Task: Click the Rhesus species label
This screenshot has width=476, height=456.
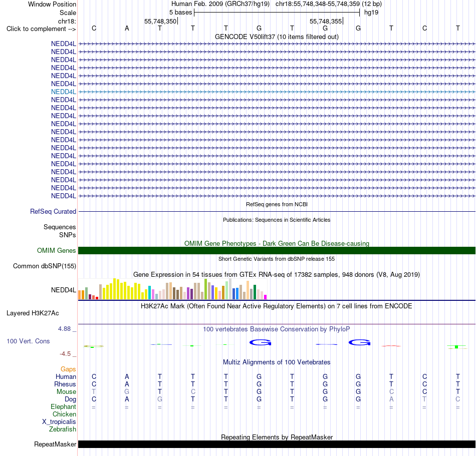Action: coord(65,384)
